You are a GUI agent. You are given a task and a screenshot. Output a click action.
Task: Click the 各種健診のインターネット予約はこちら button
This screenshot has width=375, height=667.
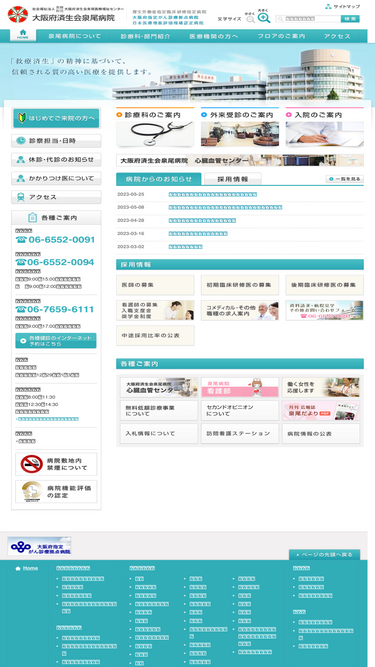(56, 341)
